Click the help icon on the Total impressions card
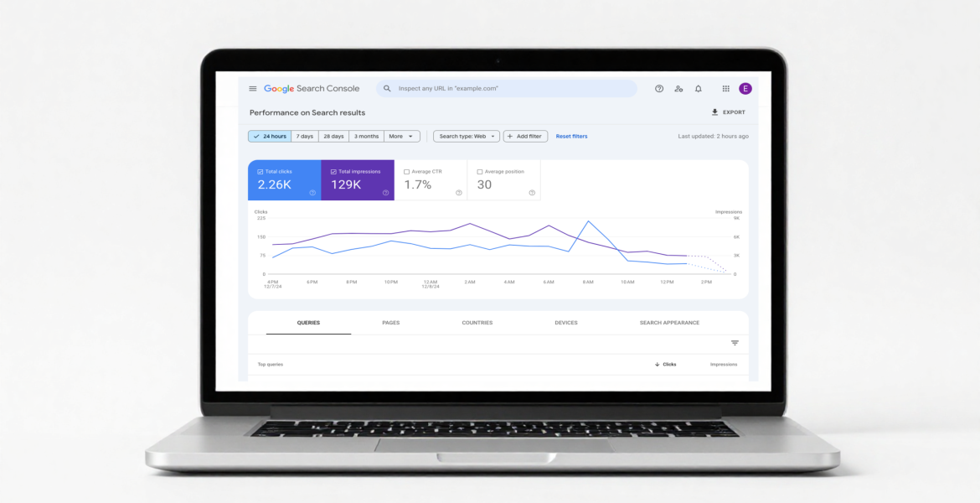980x503 pixels. tap(385, 193)
